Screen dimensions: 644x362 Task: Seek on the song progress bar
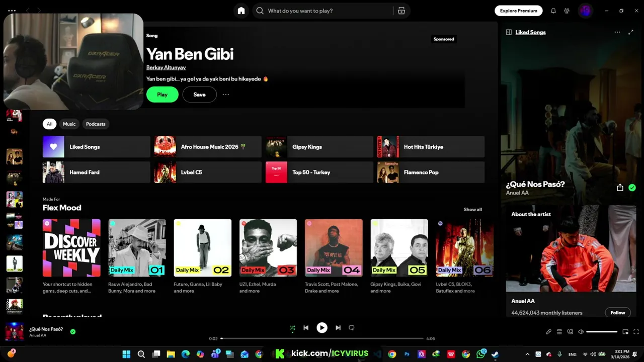point(321,338)
